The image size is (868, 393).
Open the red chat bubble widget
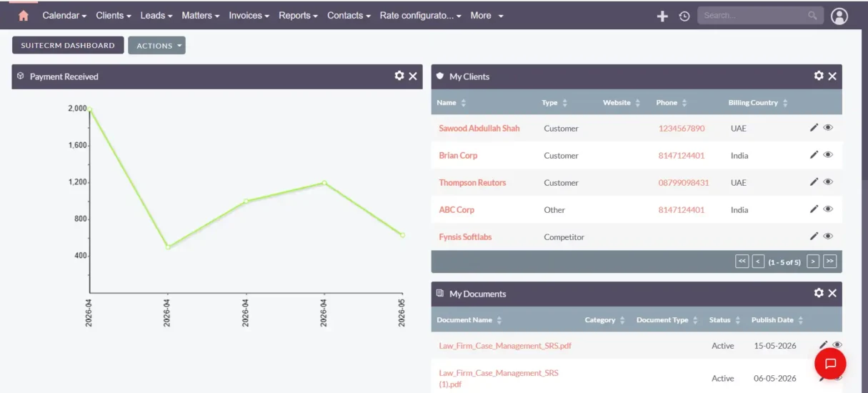830,363
